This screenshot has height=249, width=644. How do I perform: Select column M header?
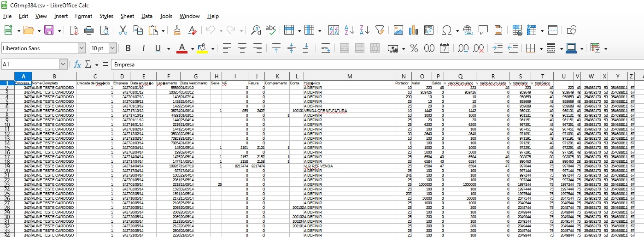pyautogui.click(x=349, y=76)
